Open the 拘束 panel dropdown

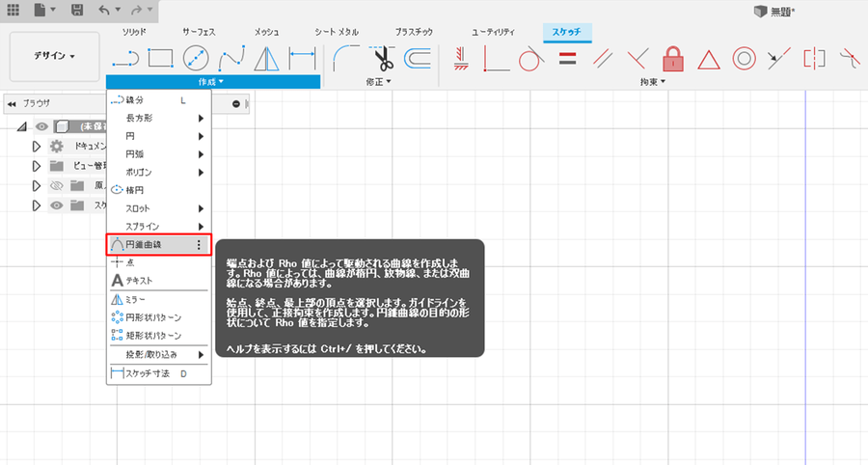[653, 82]
